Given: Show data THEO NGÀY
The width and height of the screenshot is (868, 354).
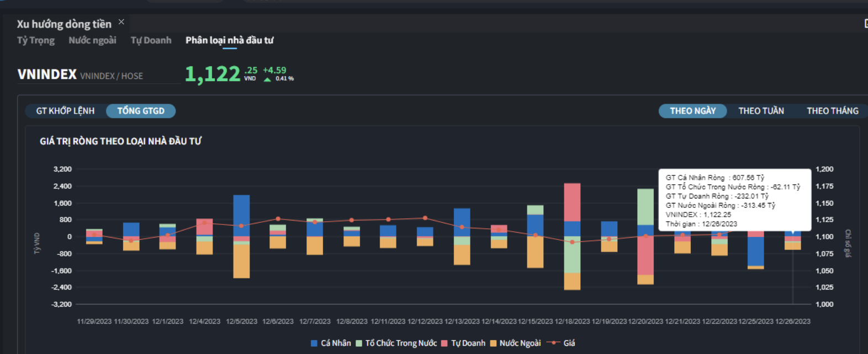Looking at the screenshot, I should (692, 111).
